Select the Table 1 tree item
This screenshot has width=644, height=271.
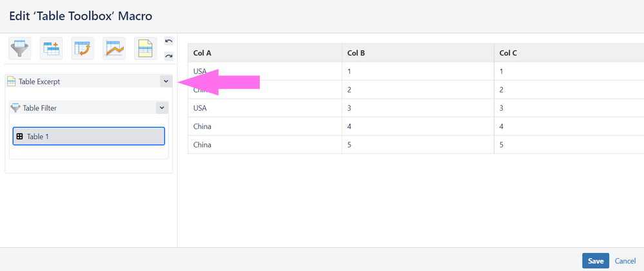click(x=89, y=136)
